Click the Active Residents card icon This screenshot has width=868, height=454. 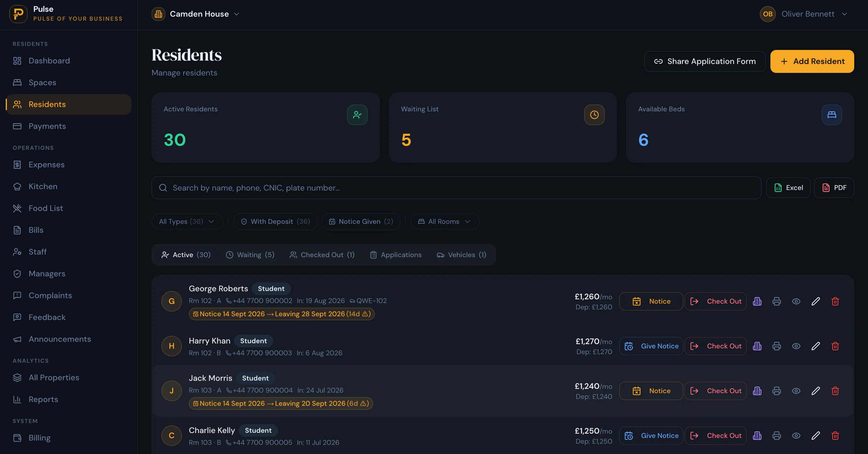point(357,115)
